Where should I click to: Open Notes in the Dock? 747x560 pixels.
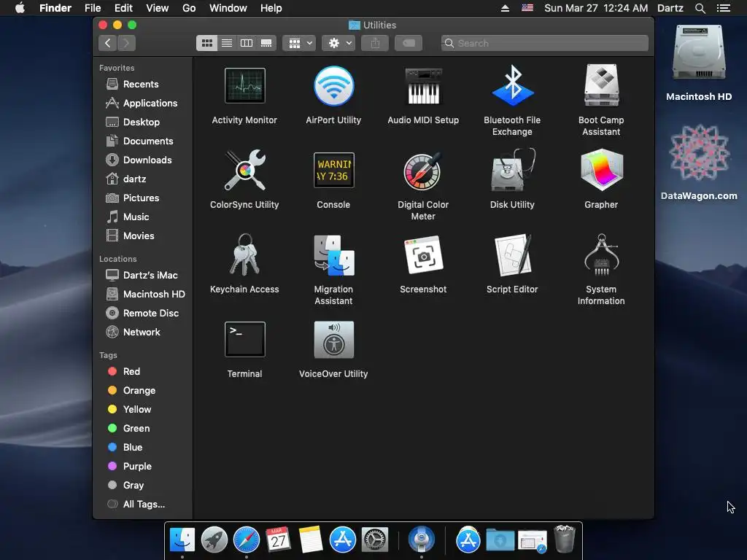point(310,540)
